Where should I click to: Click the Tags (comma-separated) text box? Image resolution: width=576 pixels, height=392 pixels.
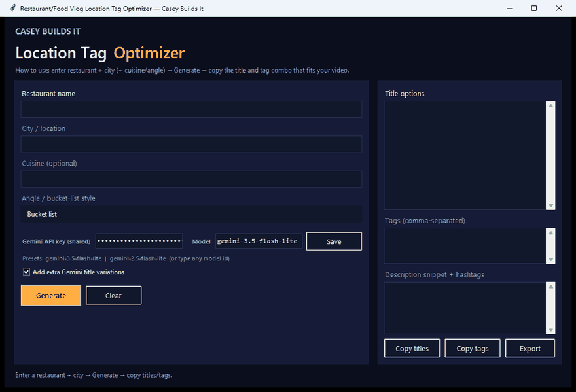coord(465,246)
